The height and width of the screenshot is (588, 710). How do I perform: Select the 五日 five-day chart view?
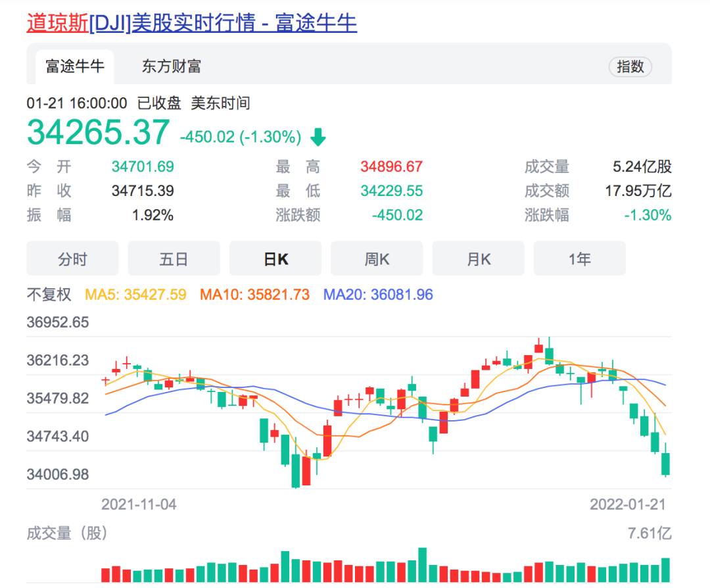[174, 258]
